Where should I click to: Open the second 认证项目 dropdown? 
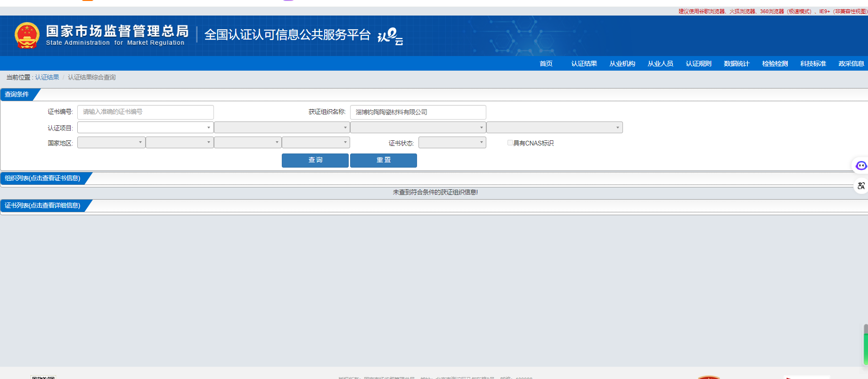pos(282,128)
